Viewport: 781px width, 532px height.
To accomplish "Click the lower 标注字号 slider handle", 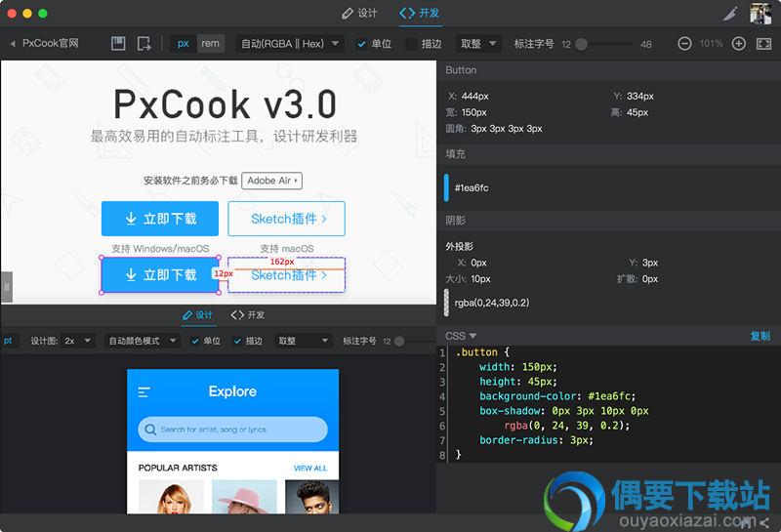I will tap(399, 342).
